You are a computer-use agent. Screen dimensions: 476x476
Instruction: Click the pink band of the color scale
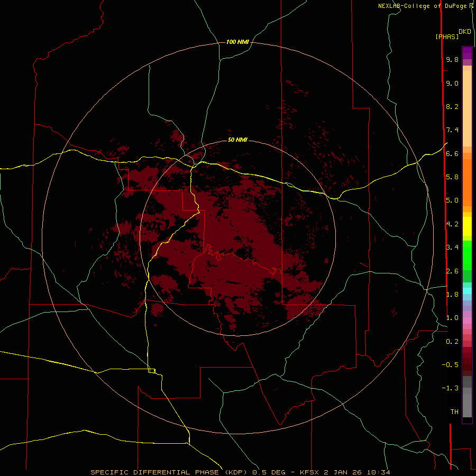pos(467,321)
